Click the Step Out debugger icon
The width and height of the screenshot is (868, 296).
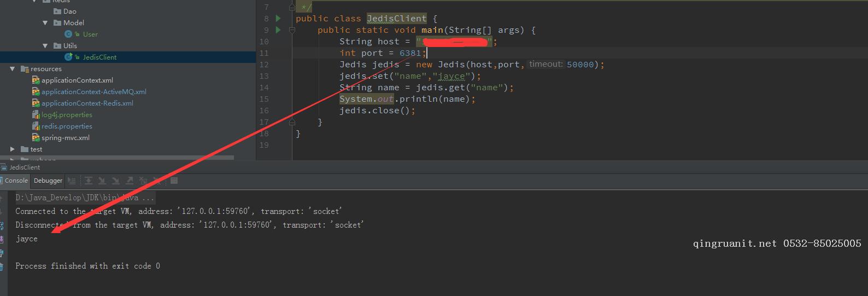(129, 181)
